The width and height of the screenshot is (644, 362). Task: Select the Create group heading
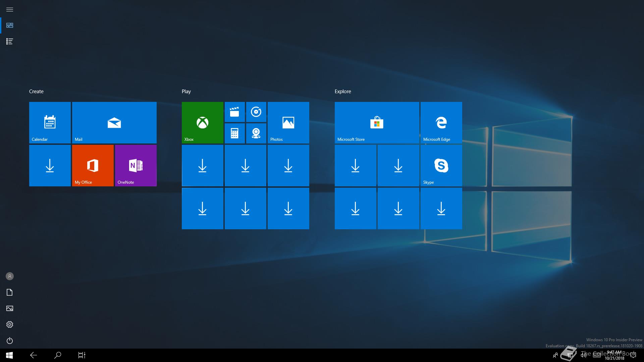click(x=36, y=92)
